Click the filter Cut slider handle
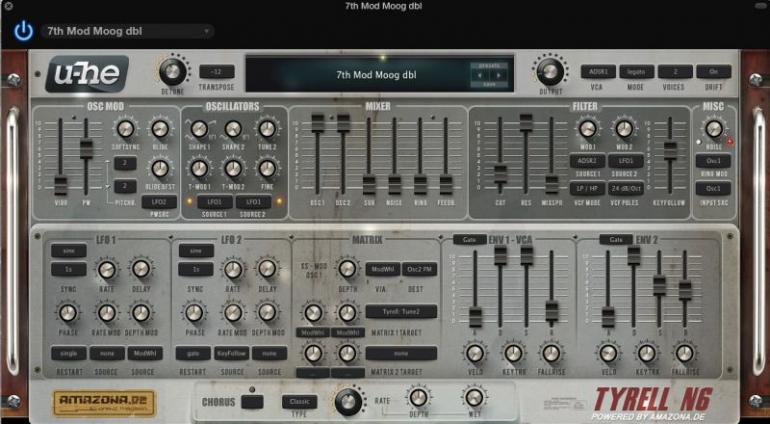 [x=500, y=174]
